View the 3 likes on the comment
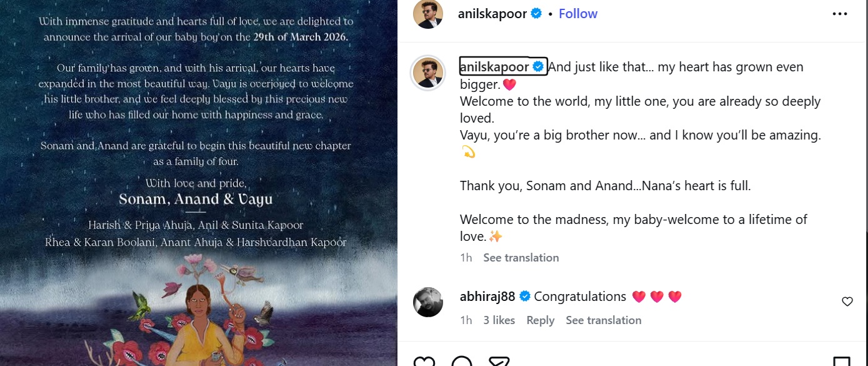Image resolution: width=868 pixels, height=366 pixels. point(499,320)
